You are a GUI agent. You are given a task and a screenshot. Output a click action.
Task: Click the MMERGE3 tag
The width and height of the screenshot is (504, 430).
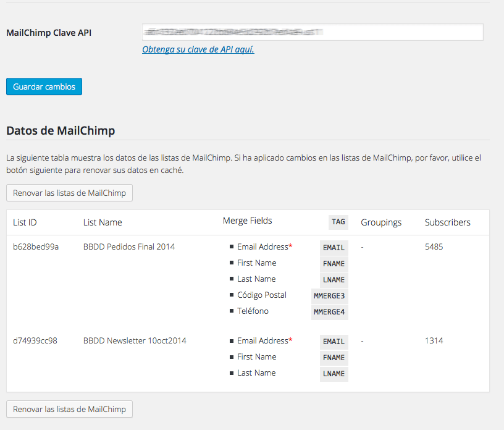click(x=329, y=296)
